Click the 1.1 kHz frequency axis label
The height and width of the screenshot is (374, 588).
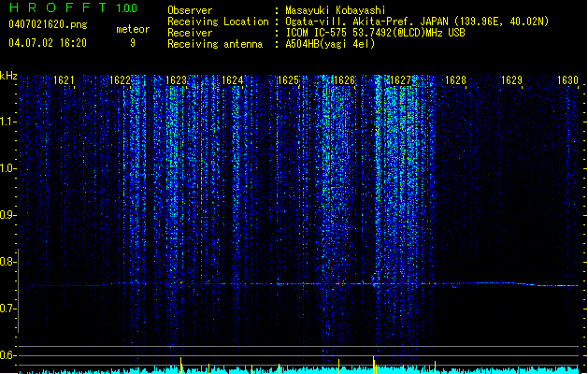click(8, 122)
